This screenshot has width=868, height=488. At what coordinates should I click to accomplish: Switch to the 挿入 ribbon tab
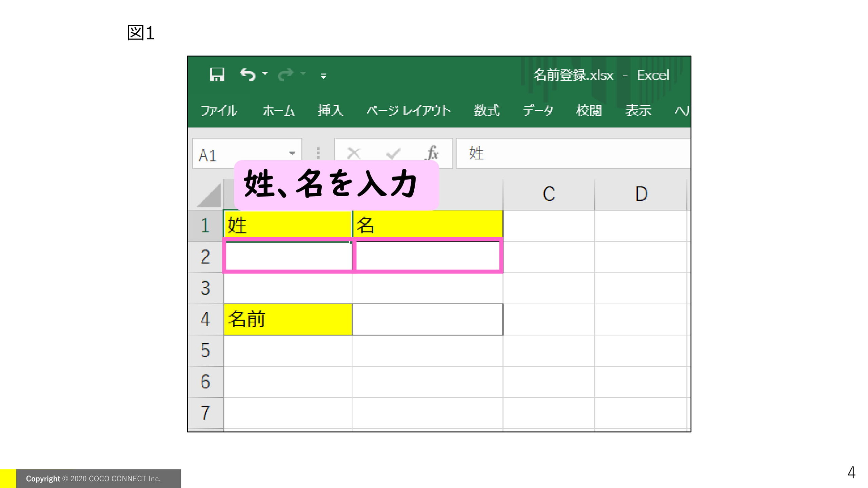click(331, 110)
